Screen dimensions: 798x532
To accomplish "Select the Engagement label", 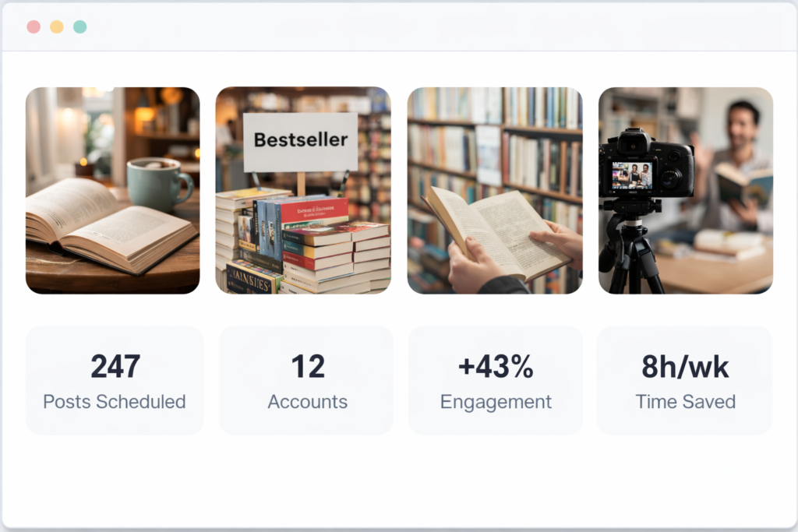I will coord(496,402).
